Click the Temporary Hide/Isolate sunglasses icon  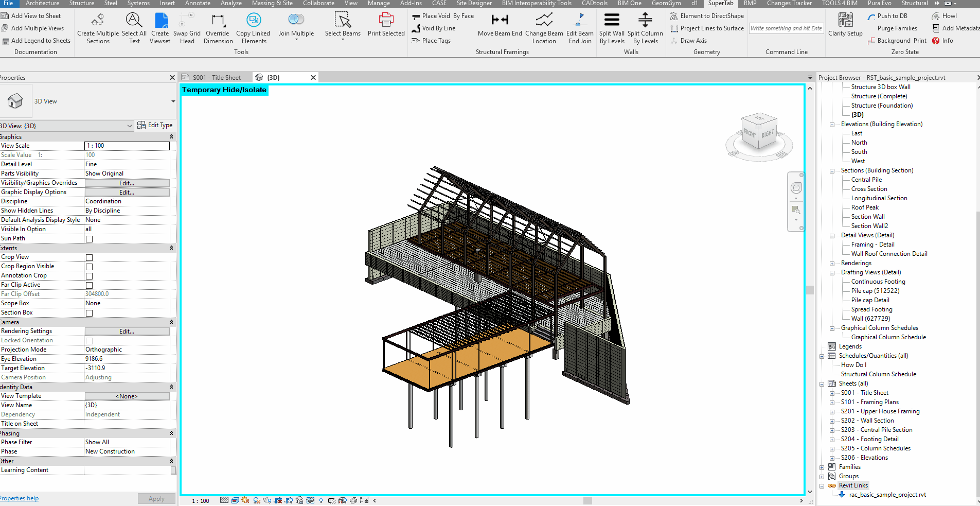click(310, 500)
